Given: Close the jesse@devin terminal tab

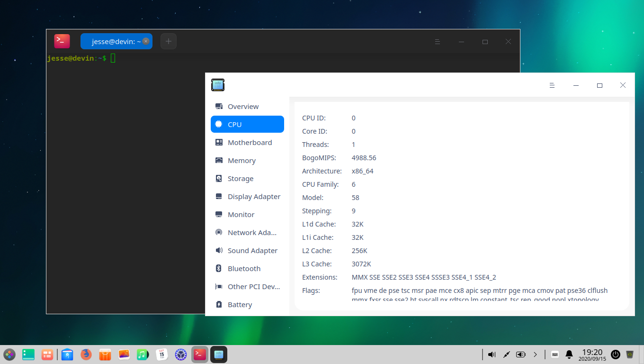Looking at the screenshot, I should pyautogui.click(x=146, y=41).
